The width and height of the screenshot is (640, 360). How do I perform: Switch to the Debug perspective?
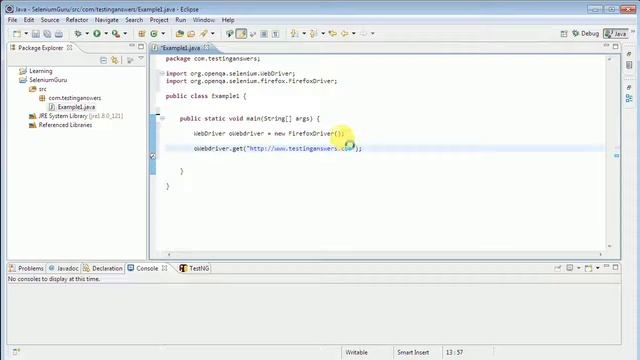point(585,33)
